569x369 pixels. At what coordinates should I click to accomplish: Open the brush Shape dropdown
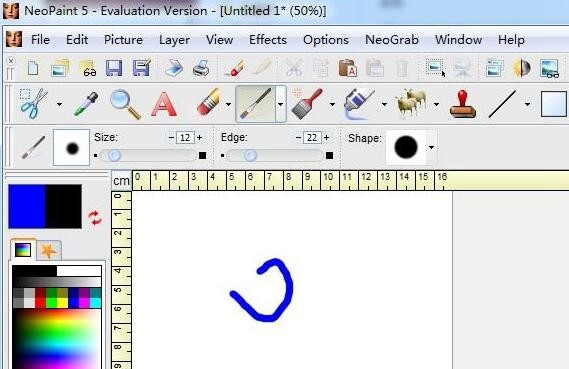(431, 148)
